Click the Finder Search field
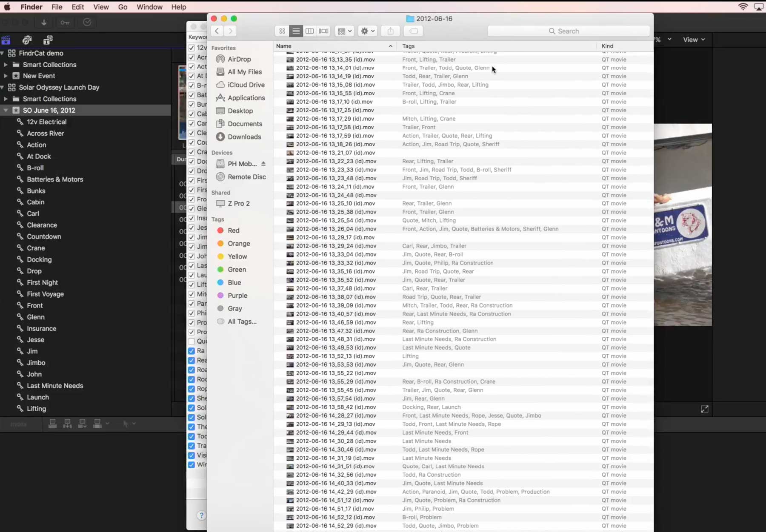 pos(569,31)
